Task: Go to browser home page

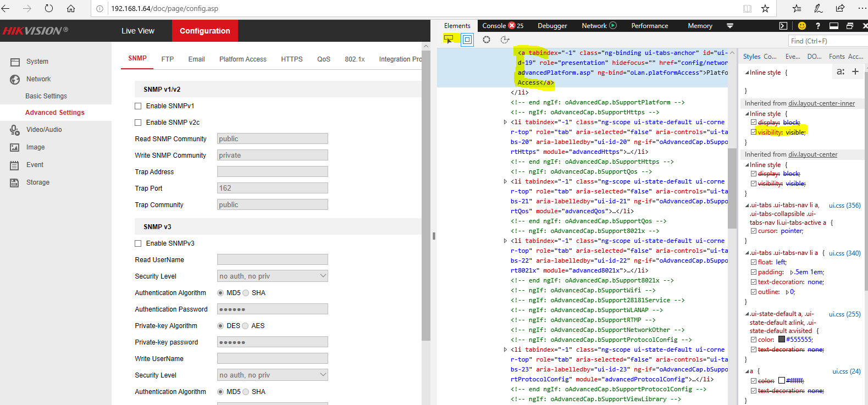Action: (71, 8)
